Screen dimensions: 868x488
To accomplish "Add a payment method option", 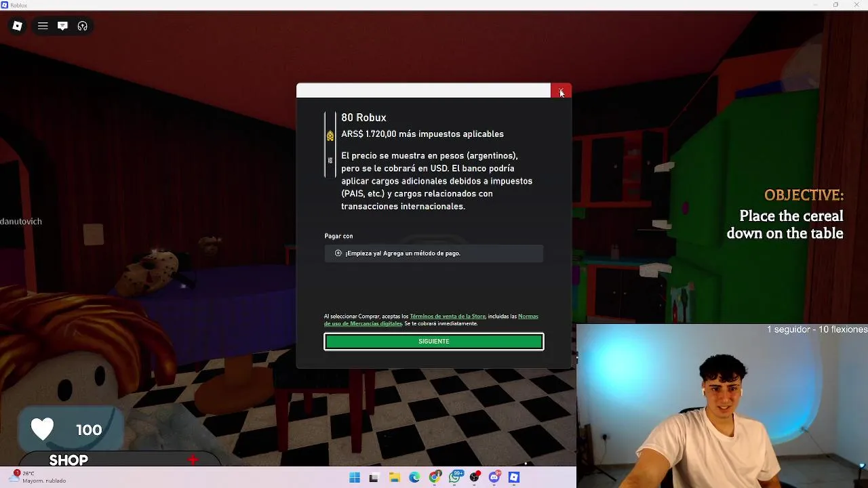I will click(x=434, y=253).
